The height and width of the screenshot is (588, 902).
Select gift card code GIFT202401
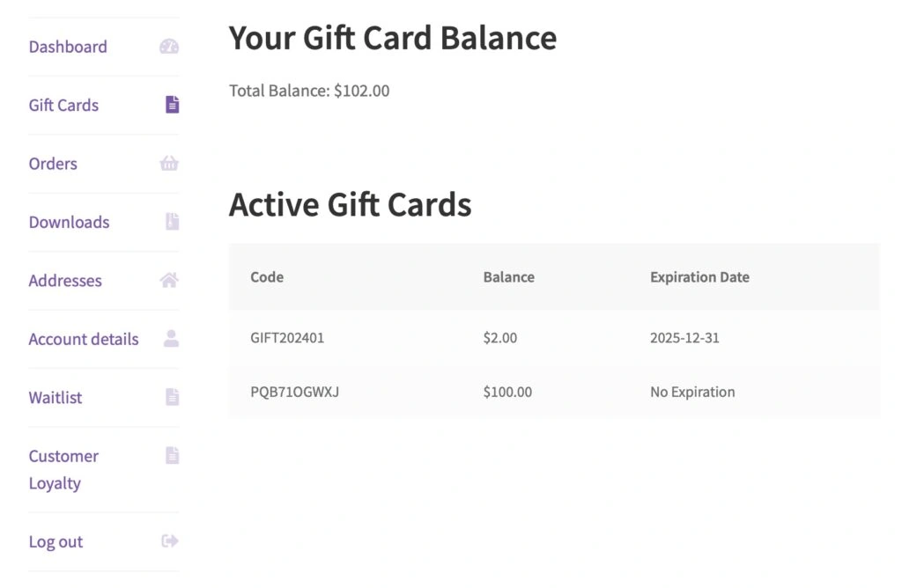point(287,337)
